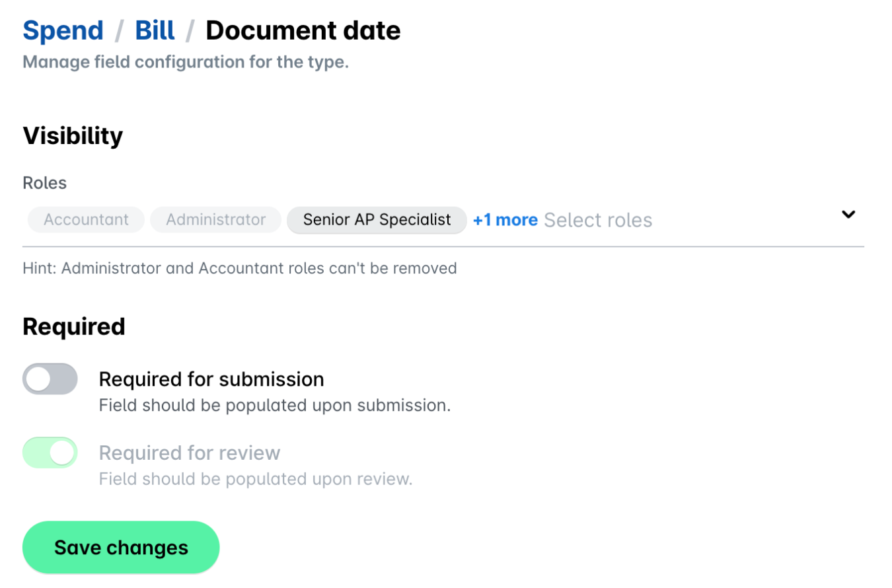Click the Document date breadcrumb title

303,30
